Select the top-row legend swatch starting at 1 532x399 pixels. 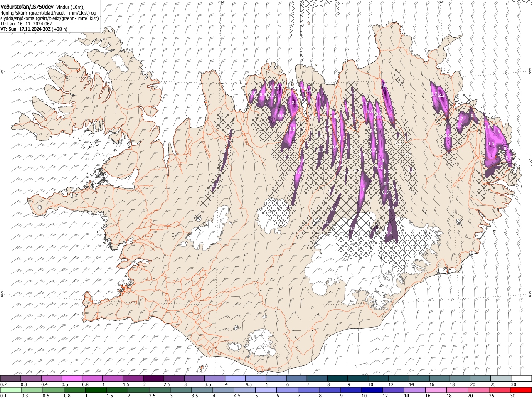(112, 378)
